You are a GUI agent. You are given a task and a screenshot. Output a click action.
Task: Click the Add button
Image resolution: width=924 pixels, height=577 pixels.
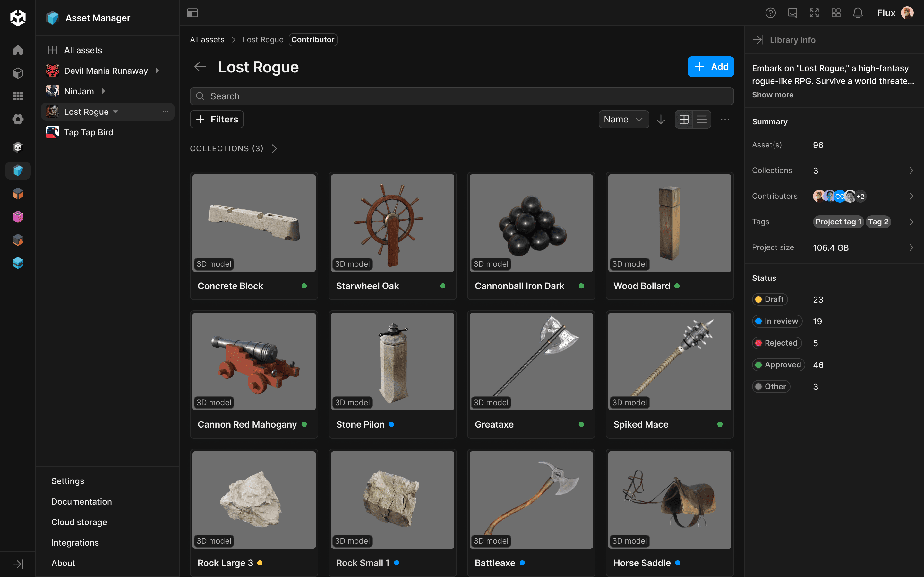coord(711,66)
